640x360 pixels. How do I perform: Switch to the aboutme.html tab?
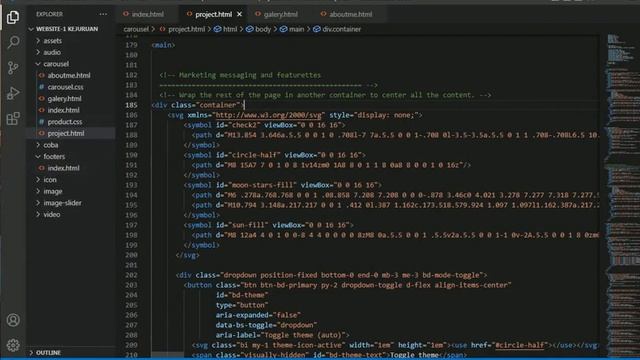[351, 14]
